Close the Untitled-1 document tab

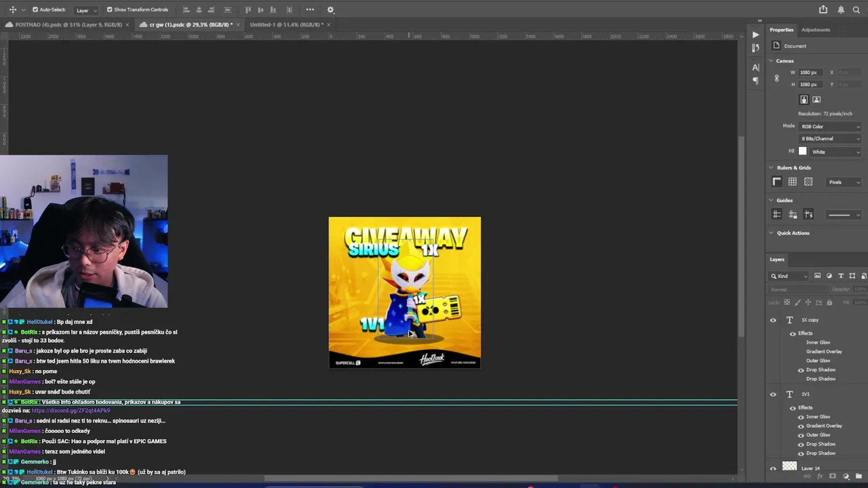[x=329, y=24]
